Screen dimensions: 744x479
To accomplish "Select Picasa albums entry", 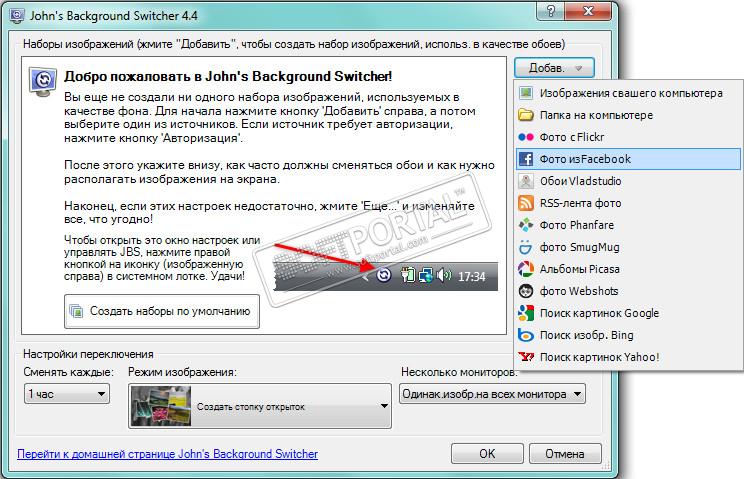I will coord(628,269).
